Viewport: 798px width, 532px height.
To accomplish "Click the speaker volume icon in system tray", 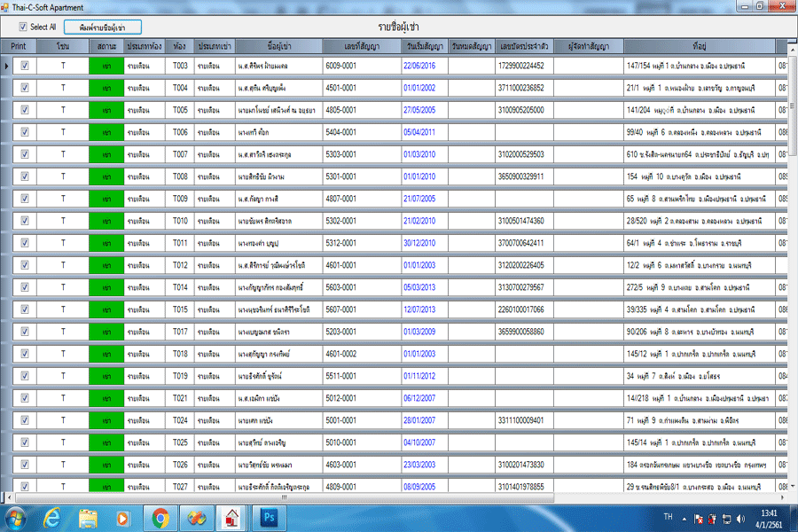I will coord(739,518).
